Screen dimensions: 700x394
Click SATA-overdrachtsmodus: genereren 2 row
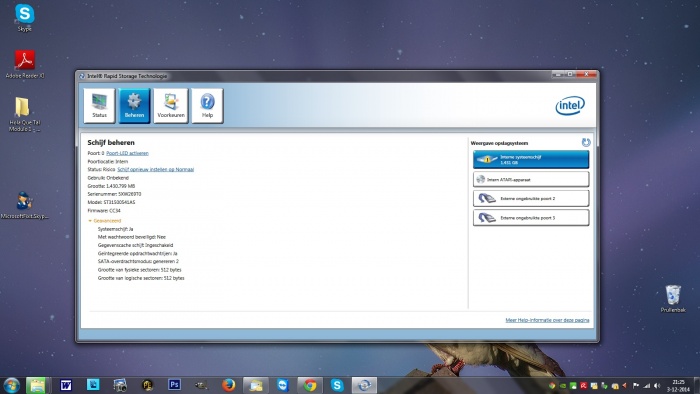click(138, 261)
